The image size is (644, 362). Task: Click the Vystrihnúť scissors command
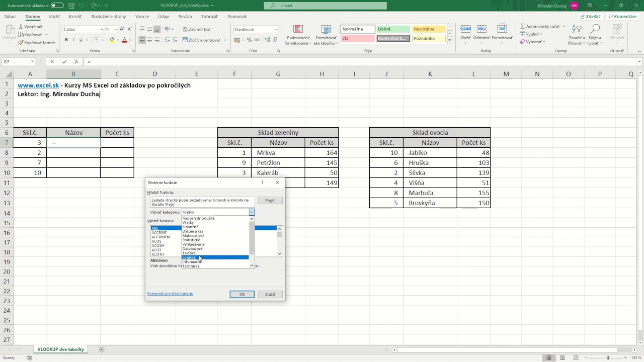tap(31, 27)
